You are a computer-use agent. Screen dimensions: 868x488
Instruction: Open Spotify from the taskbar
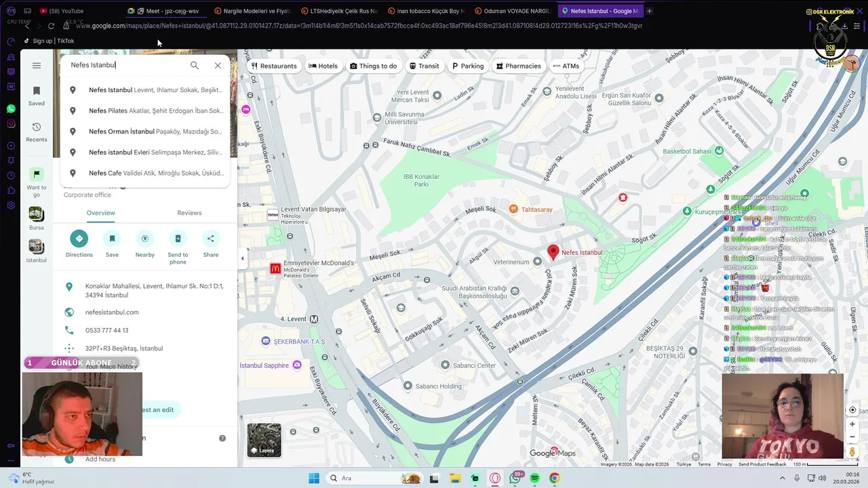534,479
